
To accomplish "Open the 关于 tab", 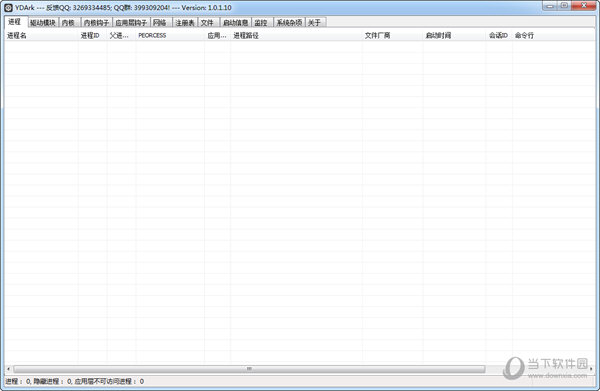I will click(315, 23).
